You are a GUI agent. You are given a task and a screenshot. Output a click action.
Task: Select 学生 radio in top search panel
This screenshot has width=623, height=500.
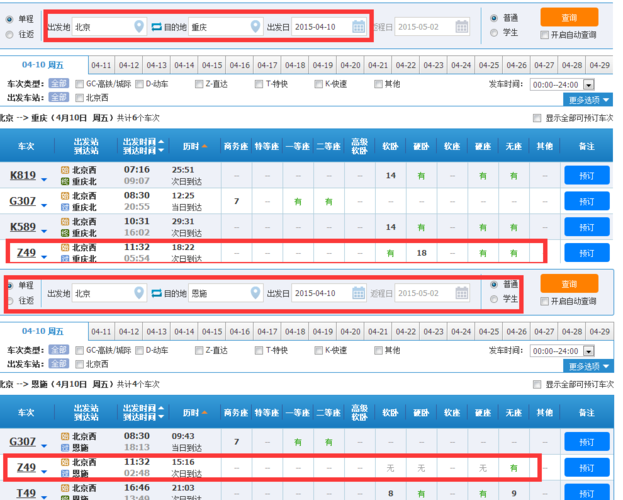494,33
